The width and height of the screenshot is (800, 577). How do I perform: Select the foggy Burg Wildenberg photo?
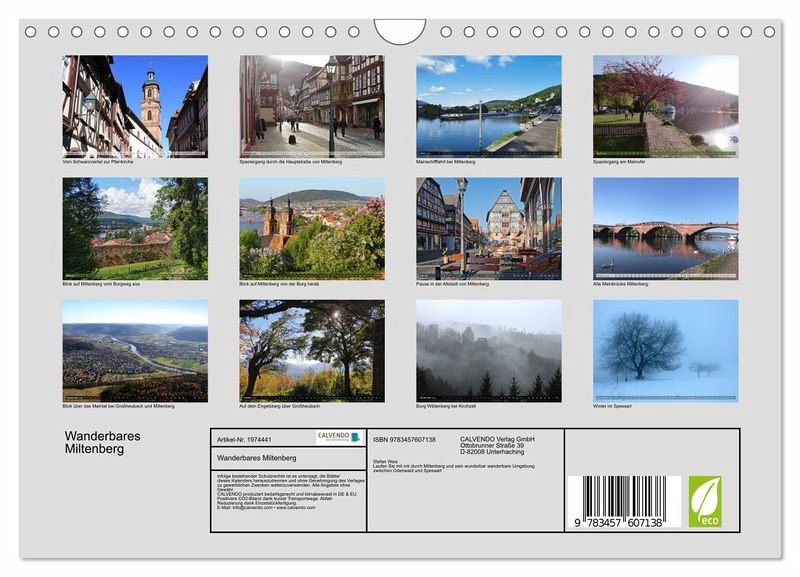[x=489, y=351]
